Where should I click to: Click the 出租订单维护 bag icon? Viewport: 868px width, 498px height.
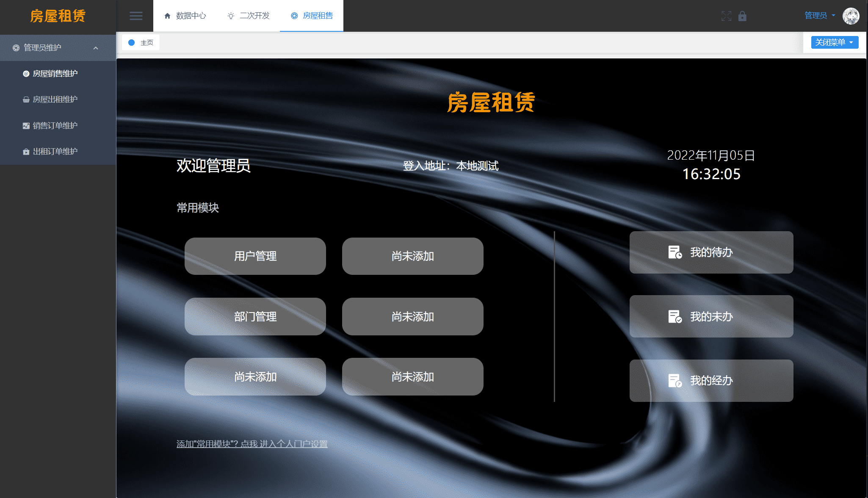[x=26, y=151]
